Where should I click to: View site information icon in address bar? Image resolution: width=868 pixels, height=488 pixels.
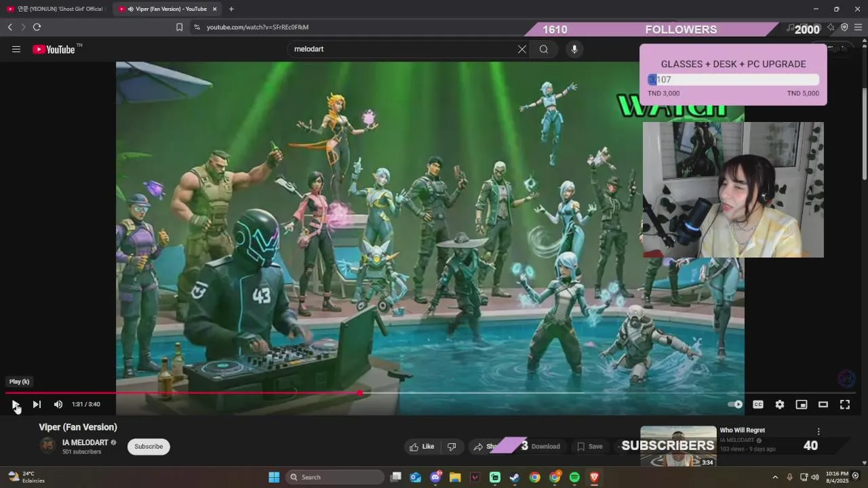[x=197, y=27]
